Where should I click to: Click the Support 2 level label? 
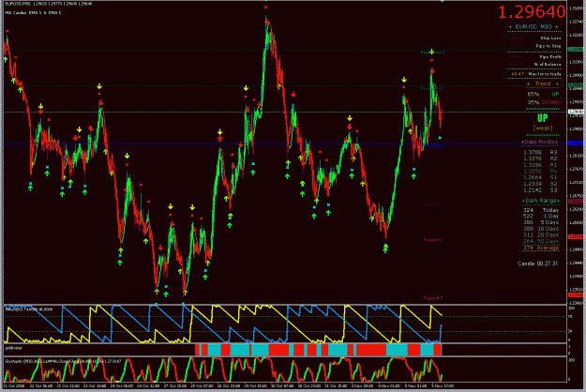click(433, 240)
